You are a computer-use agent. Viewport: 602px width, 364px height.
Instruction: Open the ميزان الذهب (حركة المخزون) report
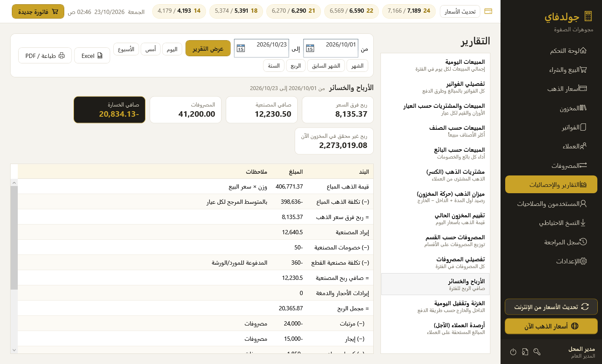point(435,197)
